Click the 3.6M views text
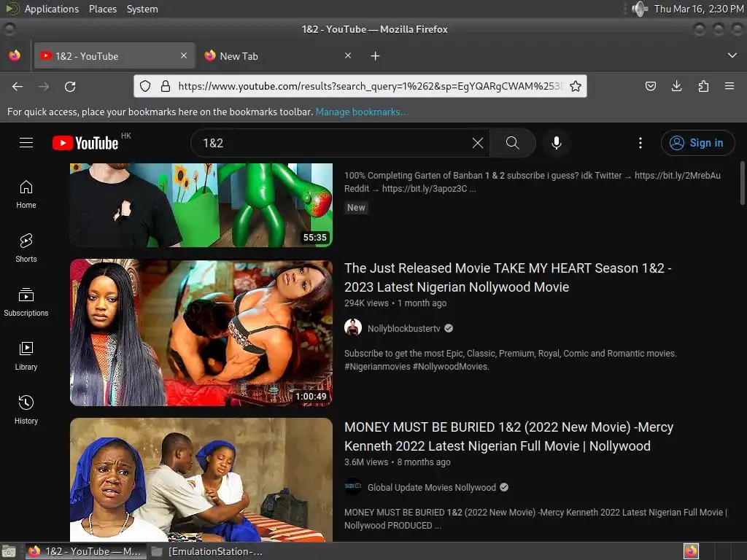The width and height of the screenshot is (747, 560). pos(366,462)
